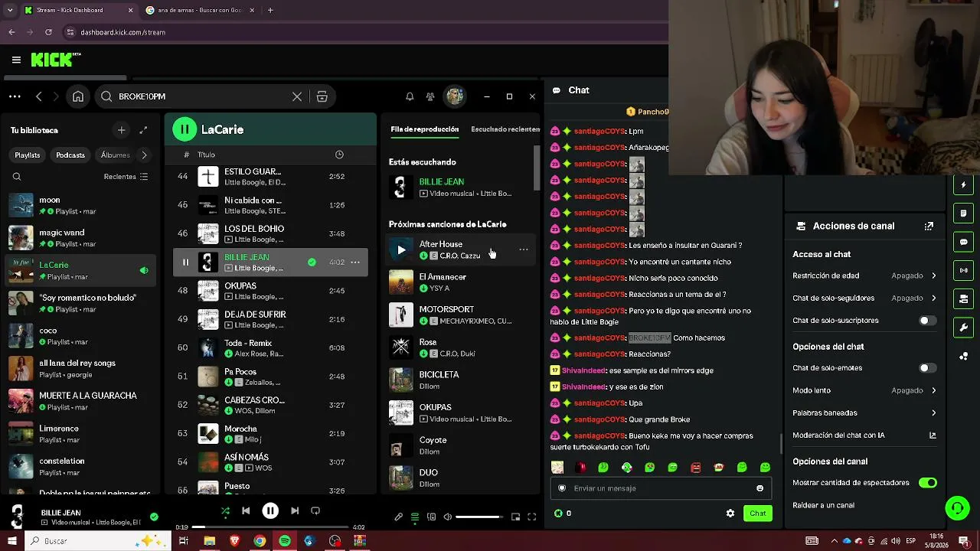The height and width of the screenshot is (551, 980).
Task: Search within Tu biblioteca
Action: 17,177
